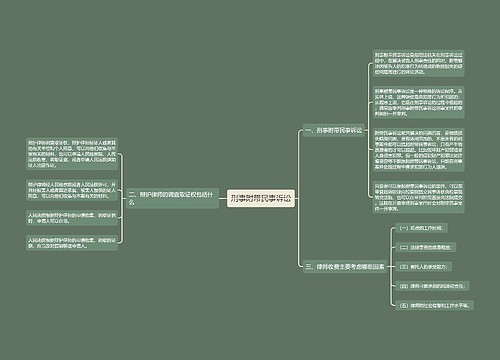Select the bottom note under branch 二
This screenshot has width=500, height=360.
pyautogui.click(x=72, y=243)
